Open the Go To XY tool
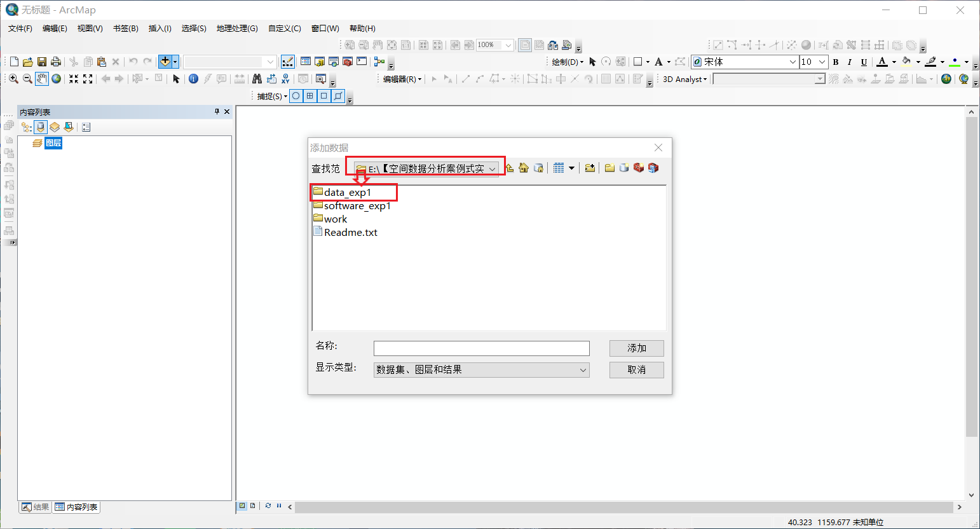This screenshot has width=980, height=529. click(285, 79)
